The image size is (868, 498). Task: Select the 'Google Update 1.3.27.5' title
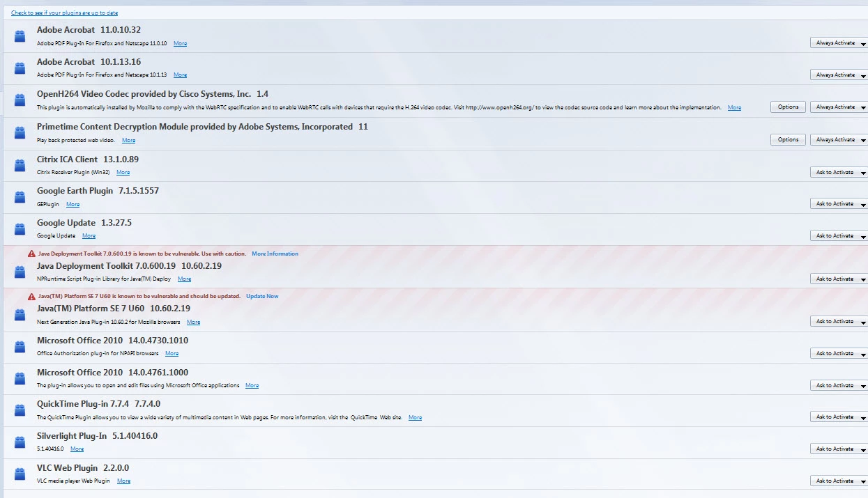click(84, 223)
